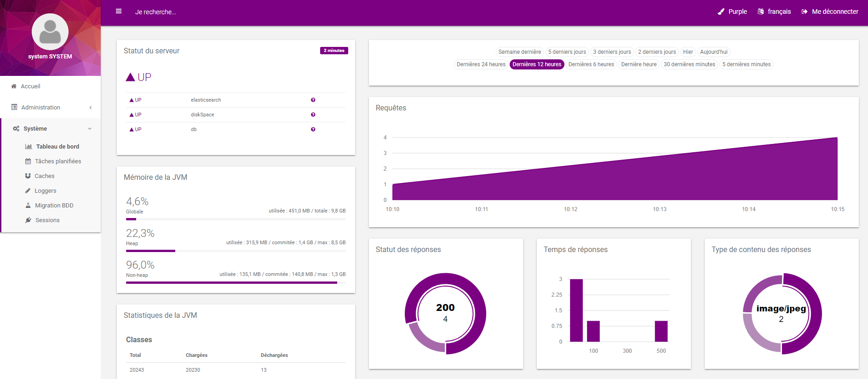Select 30 dernières minutes range
The width and height of the screenshot is (868, 379).
point(690,64)
